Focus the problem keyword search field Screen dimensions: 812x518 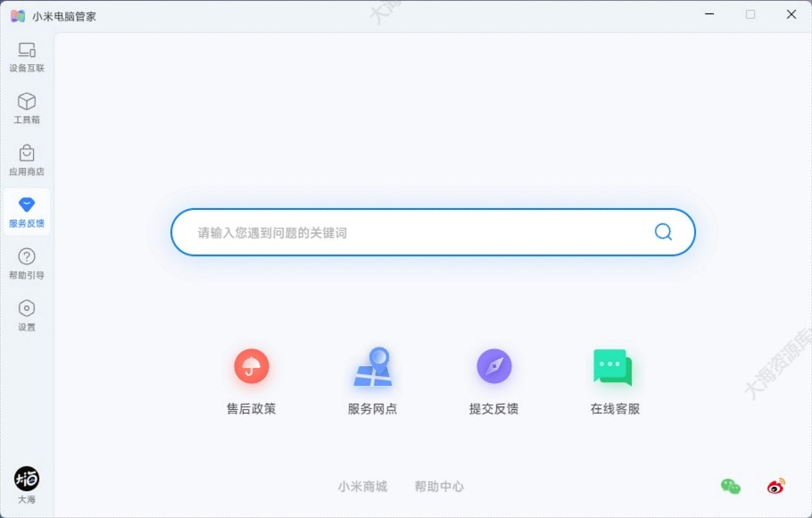(433, 232)
